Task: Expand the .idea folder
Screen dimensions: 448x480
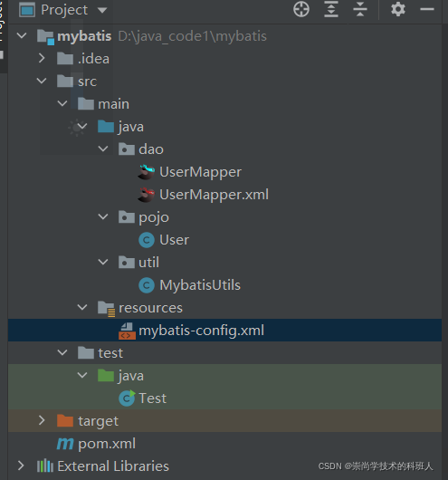Action: click(x=42, y=58)
